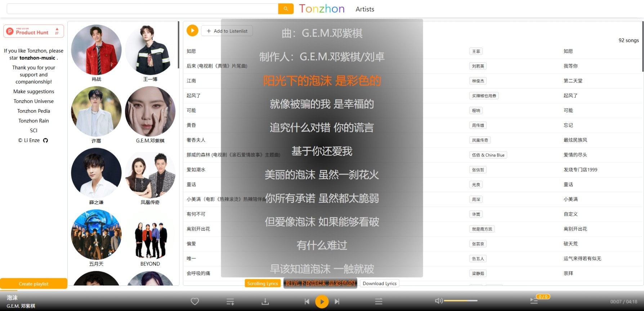Click song title 偏爱
644x311 pixels.
point(191,244)
